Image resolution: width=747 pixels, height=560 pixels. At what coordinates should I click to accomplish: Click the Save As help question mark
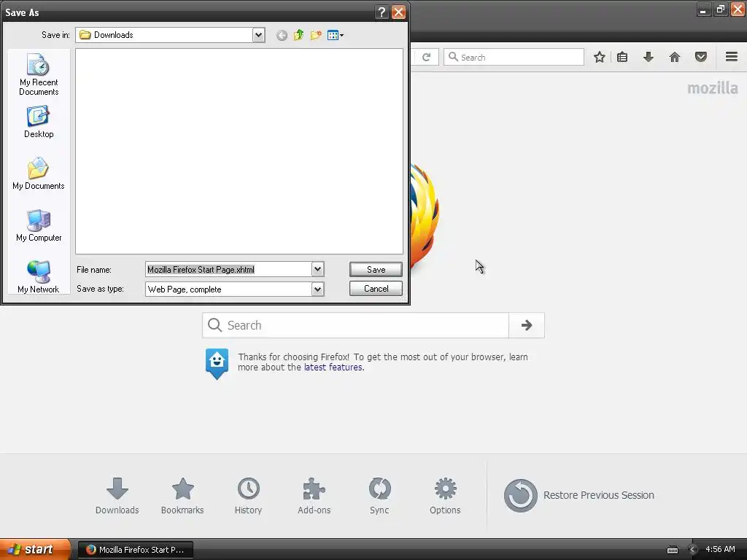point(382,12)
